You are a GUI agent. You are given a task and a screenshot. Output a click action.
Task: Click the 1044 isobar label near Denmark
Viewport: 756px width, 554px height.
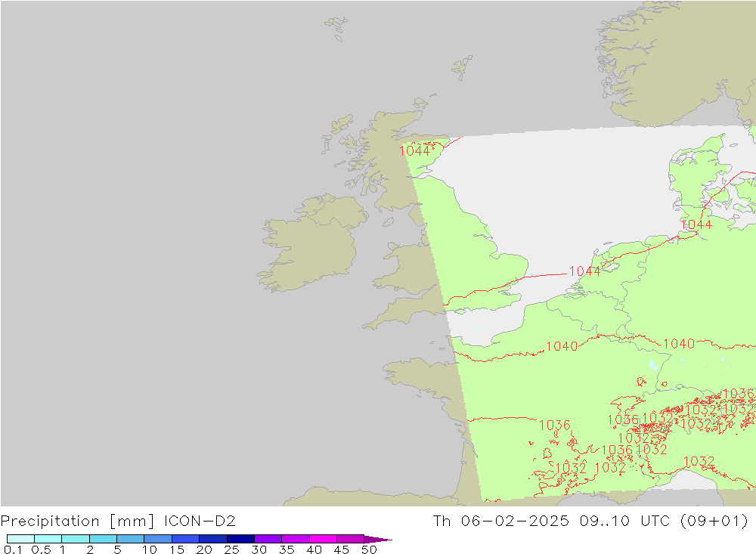696,224
